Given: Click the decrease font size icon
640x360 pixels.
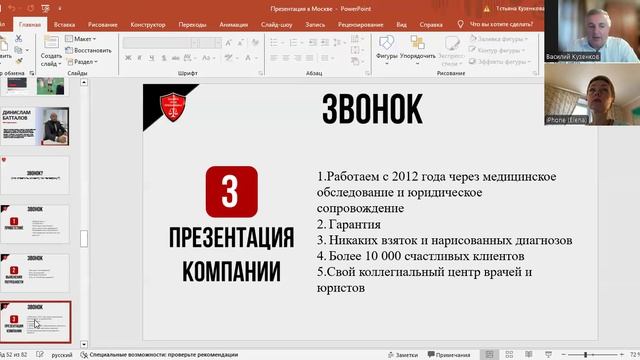Looking at the screenshot, I should coord(241,42).
